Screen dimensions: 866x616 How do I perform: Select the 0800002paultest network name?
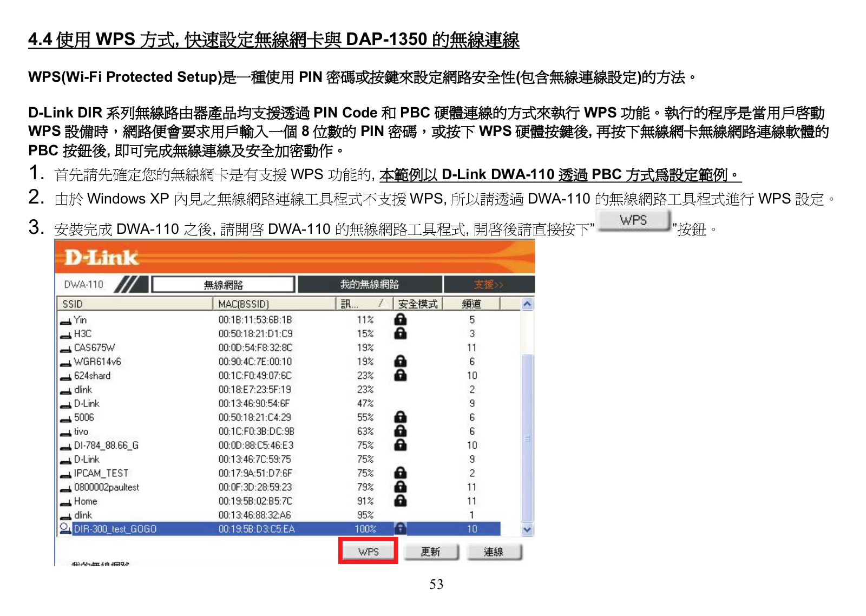pos(107,487)
